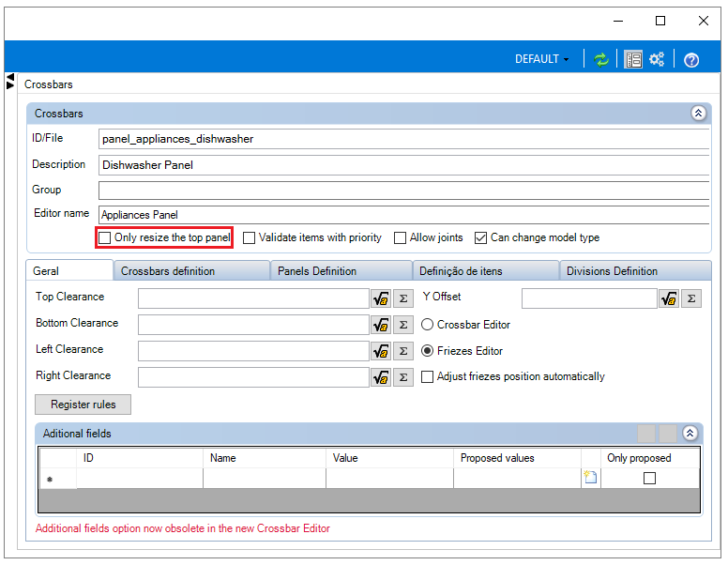
Task: Open formula editor for Right Clearance
Action: point(381,377)
